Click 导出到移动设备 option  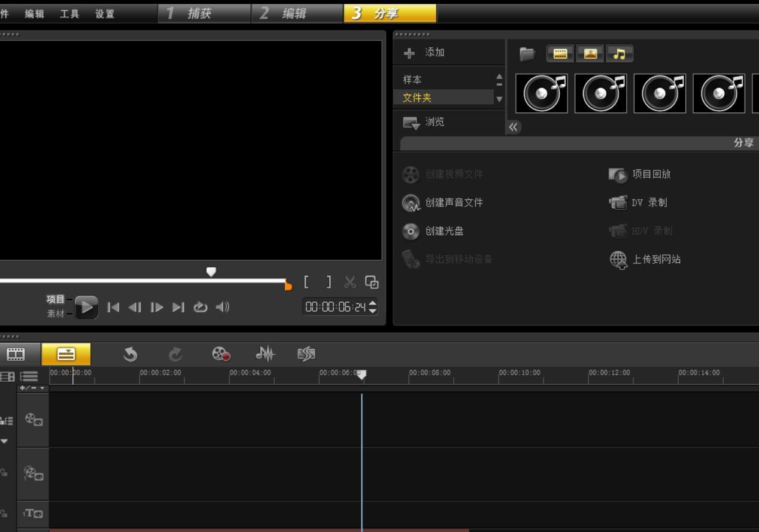click(x=447, y=259)
